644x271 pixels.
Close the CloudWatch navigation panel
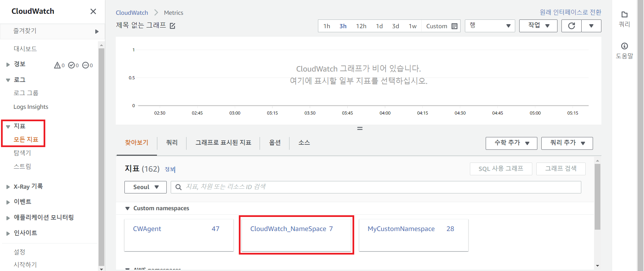coord(93,11)
